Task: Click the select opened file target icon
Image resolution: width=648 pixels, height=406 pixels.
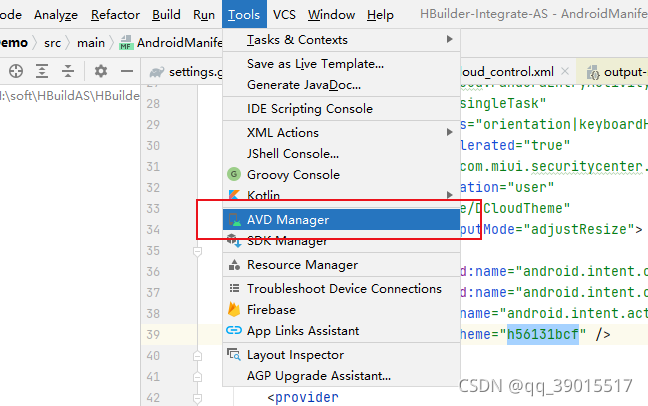Action: 16,71
